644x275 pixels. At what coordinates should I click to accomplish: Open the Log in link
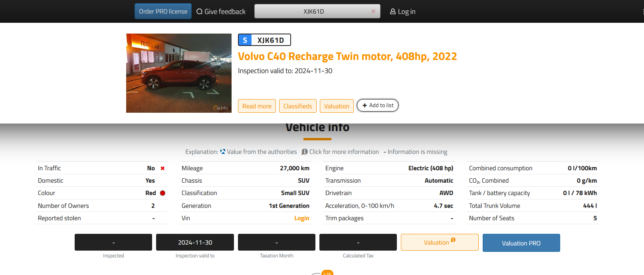pos(402,12)
